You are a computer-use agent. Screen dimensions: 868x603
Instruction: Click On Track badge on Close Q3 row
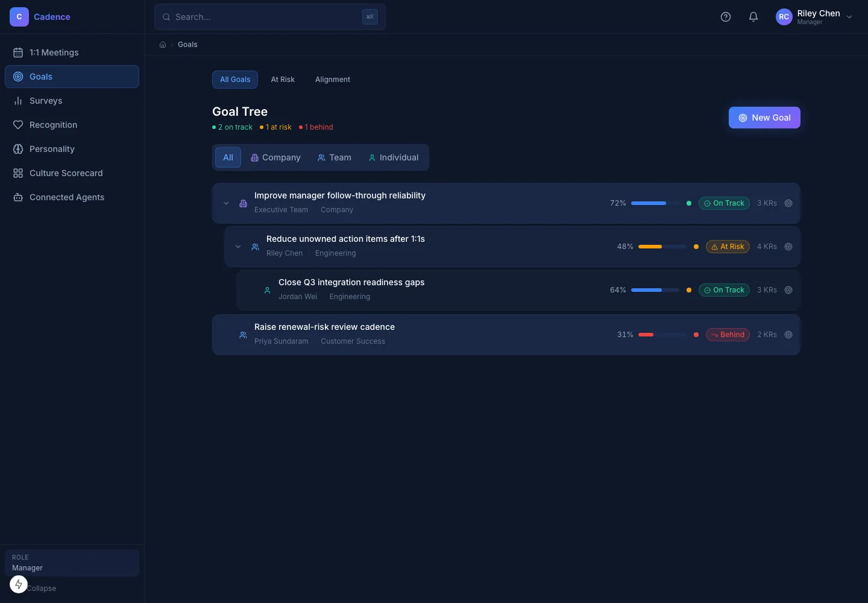(x=724, y=290)
